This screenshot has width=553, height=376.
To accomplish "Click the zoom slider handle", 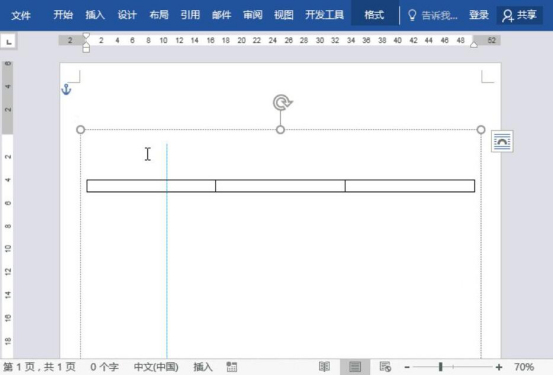I will click(x=440, y=367).
